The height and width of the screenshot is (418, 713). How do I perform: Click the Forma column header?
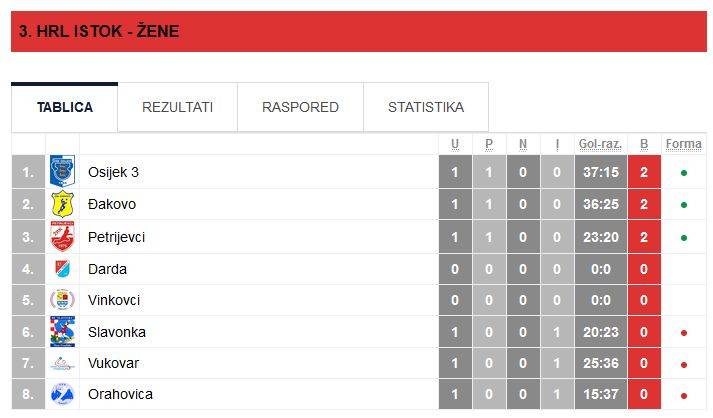click(684, 144)
